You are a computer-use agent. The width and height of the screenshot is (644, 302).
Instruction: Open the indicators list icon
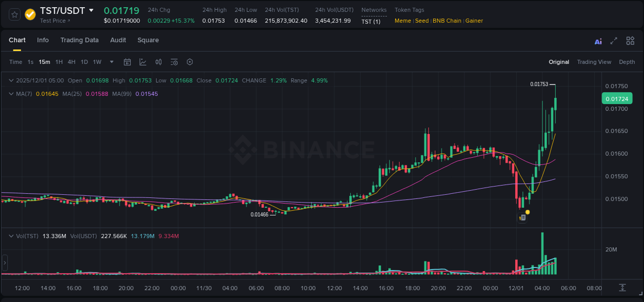coord(174,62)
